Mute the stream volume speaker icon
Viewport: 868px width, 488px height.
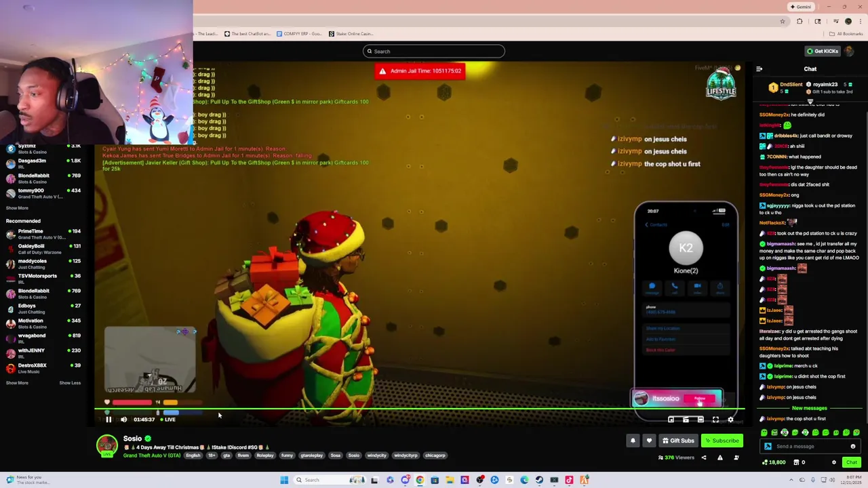point(123,420)
